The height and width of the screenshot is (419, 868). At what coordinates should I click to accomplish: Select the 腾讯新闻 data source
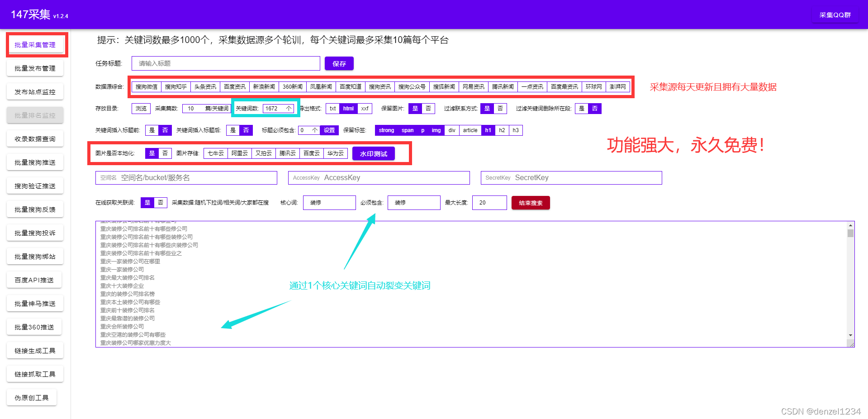[503, 86]
